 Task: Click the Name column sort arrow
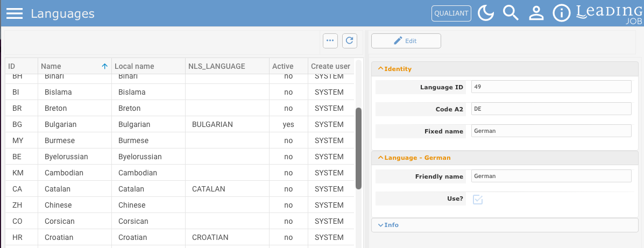105,66
